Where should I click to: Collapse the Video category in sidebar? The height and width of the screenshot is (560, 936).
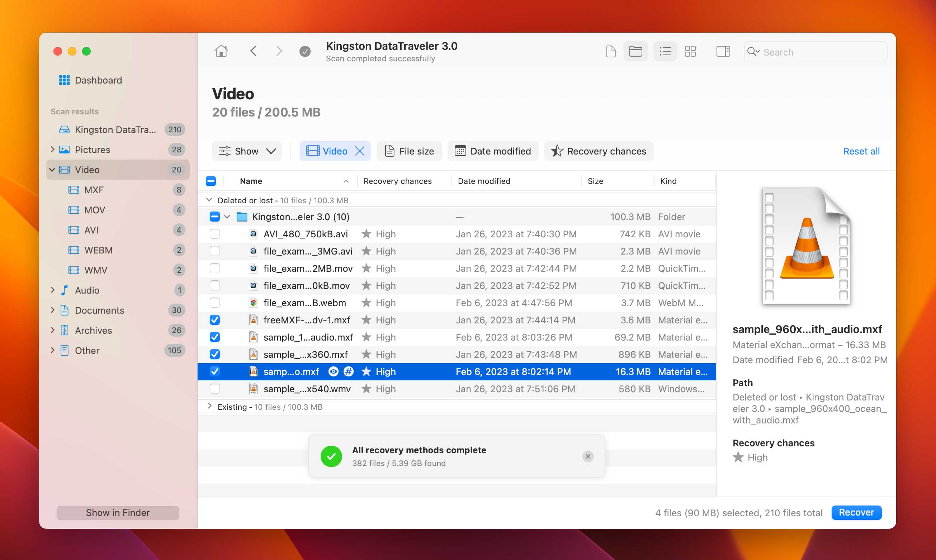point(52,170)
